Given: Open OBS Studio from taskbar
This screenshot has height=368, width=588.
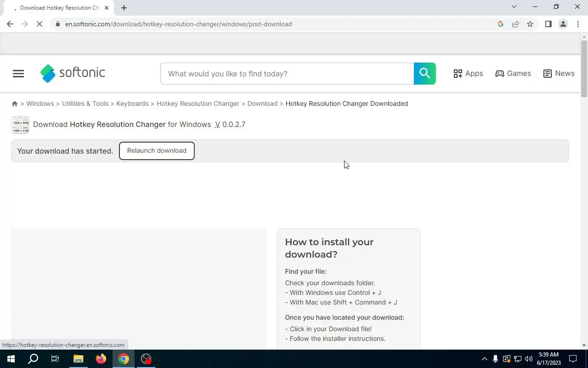Looking at the screenshot, I should (146, 359).
